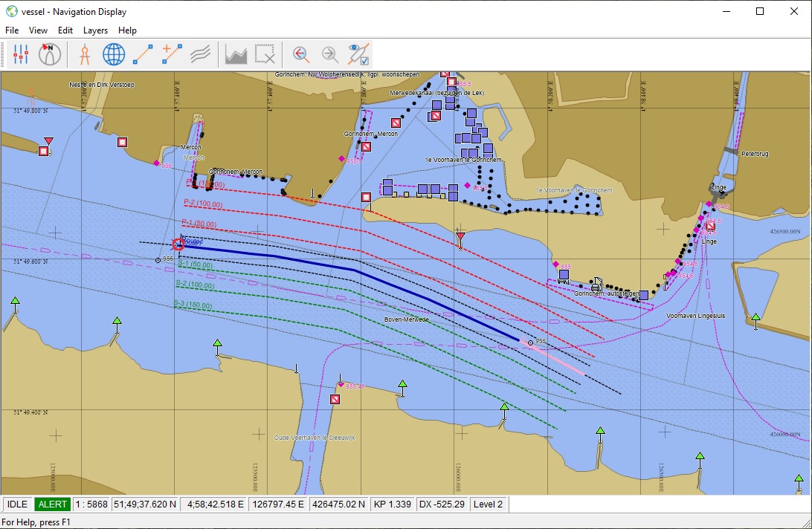Click the zoom next magnifier with right arrow

click(x=329, y=54)
